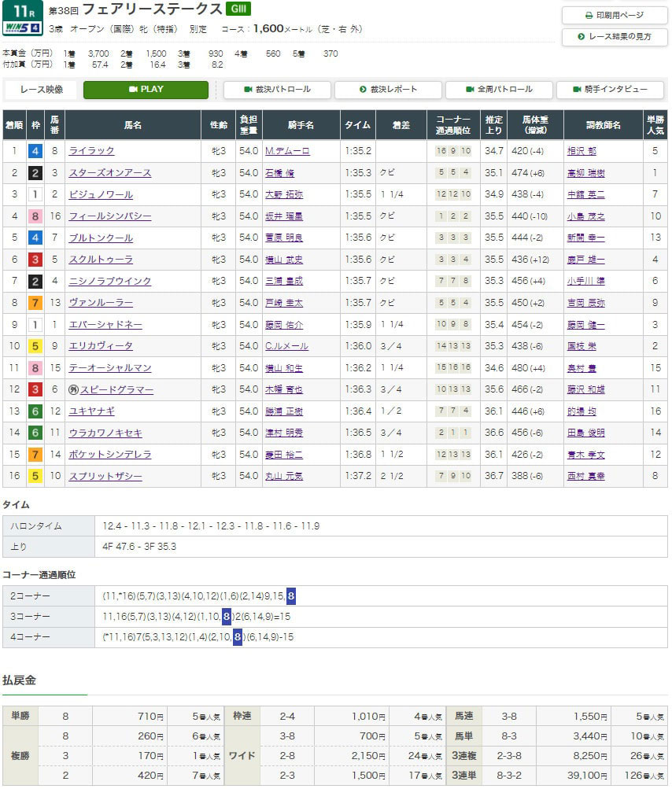Viewport: 672px width, 789px height.
Task: Click the pink frame 8 box for フィールシンパシー
Action: pyautogui.click(x=35, y=216)
